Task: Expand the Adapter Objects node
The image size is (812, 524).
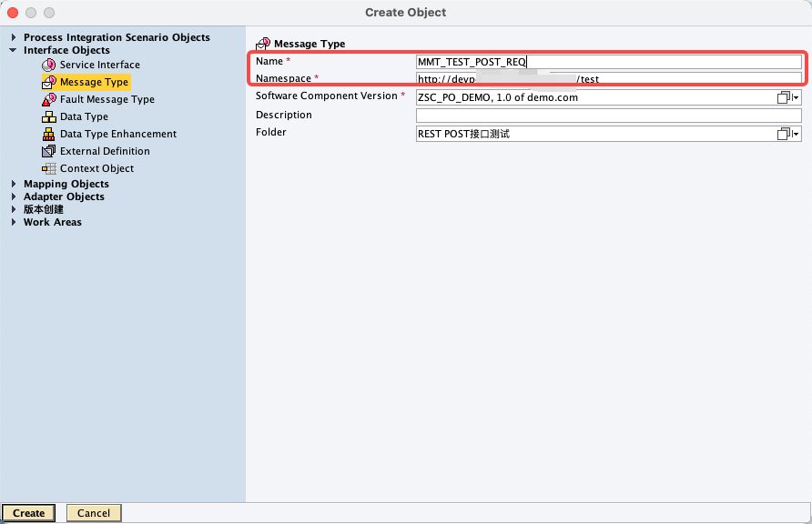Action: pyautogui.click(x=14, y=196)
